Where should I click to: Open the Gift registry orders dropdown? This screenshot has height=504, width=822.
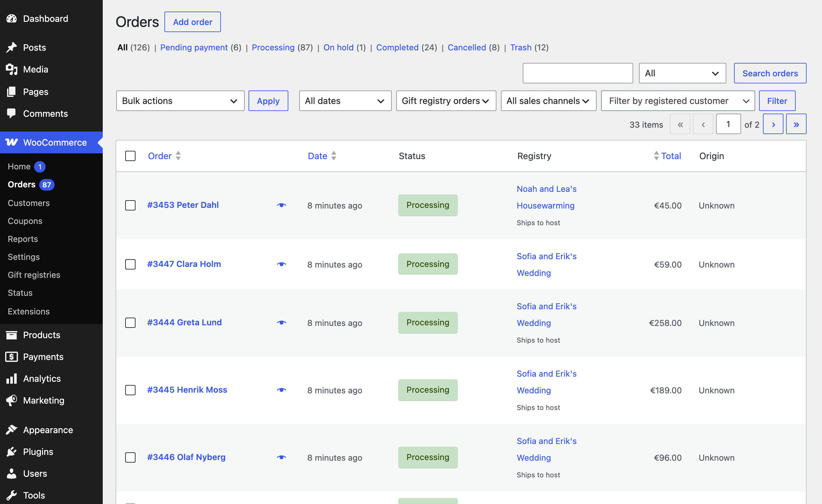point(446,101)
